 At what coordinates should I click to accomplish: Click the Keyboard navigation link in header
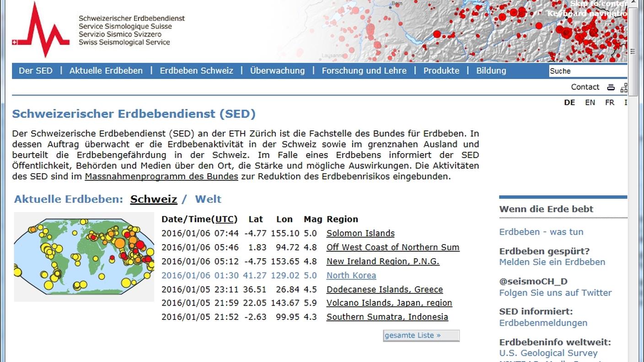587,14
